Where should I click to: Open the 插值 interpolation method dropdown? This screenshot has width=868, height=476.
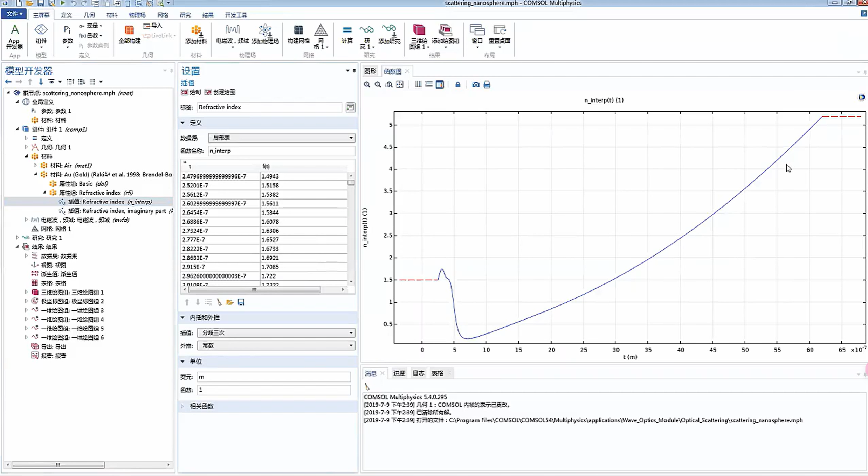pos(276,332)
